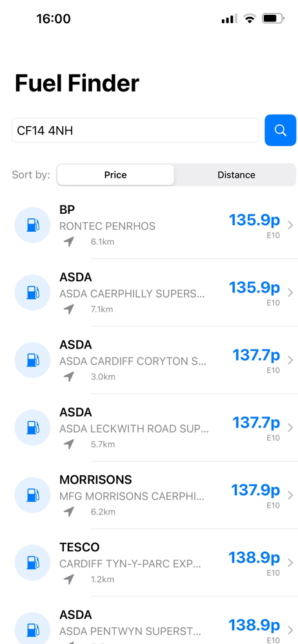Screen dimensions: 298x644
Task: Sort results by Price
Action: click(115, 175)
